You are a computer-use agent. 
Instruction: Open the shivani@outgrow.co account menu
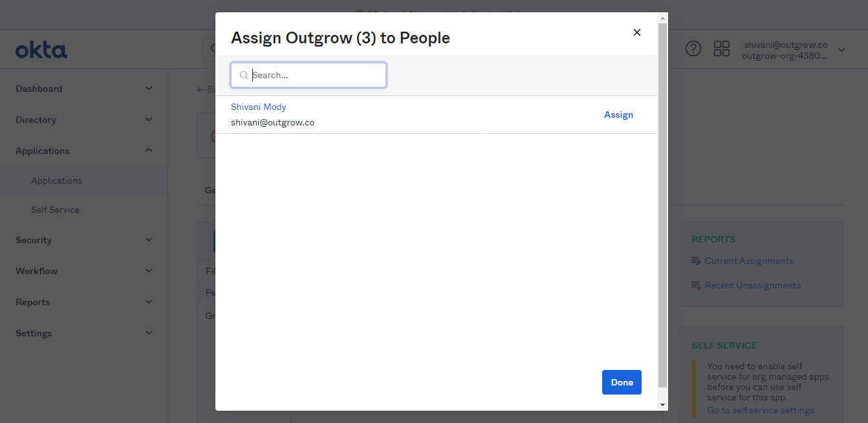click(x=785, y=50)
